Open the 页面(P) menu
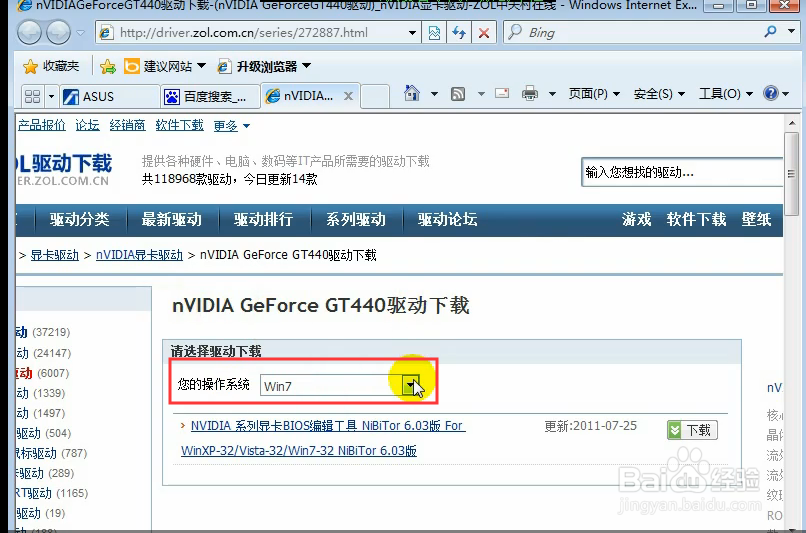This screenshot has width=806, height=533. 594,94
